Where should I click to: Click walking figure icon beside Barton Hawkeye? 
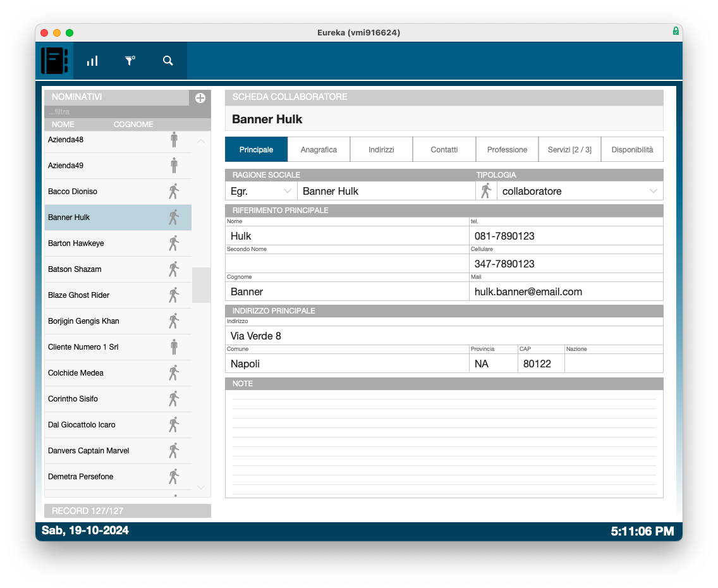[x=174, y=243]
